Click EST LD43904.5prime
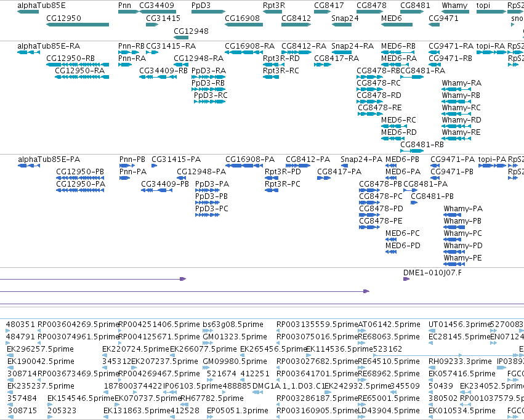524x420 pixels. (x=389, y=411)
